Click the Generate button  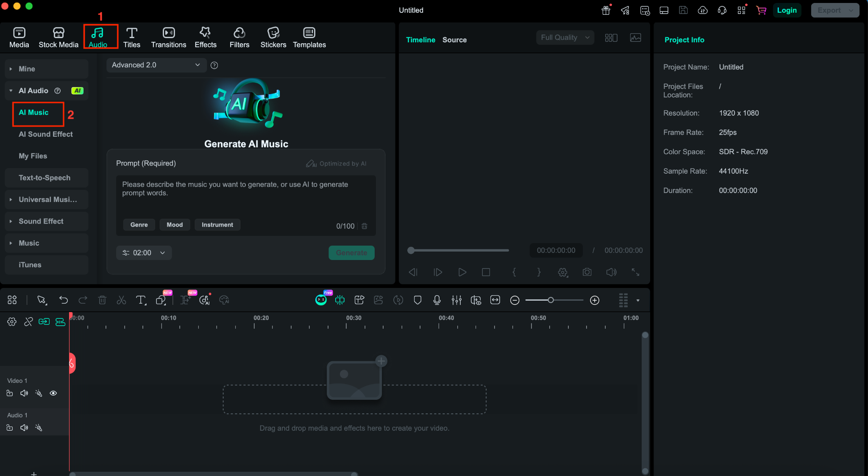click(351, 253)
